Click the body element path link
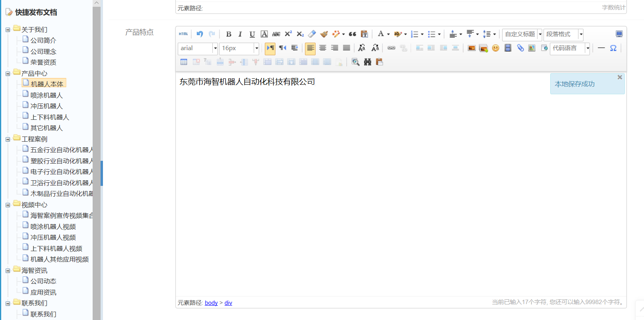Viewport: 644px width, 320px height. click(211, 303)
